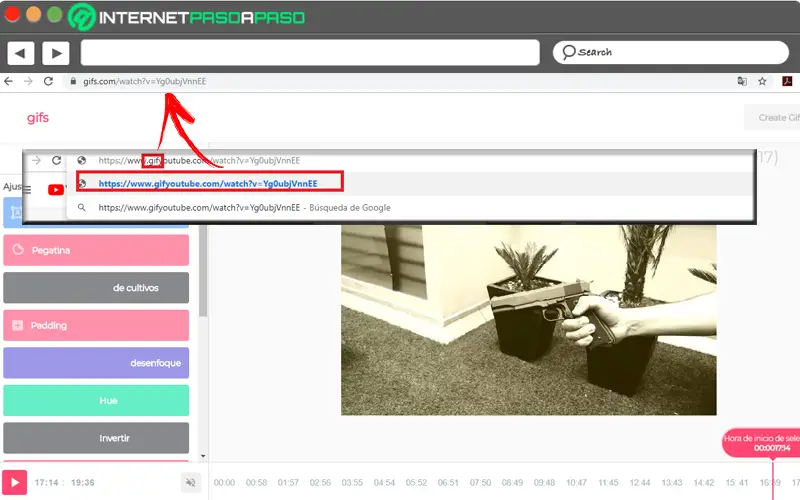The height and width of the screenshot is (500, 800).
Task: Select the desenfoque blur effect
Action: click(x=96, y=363)
